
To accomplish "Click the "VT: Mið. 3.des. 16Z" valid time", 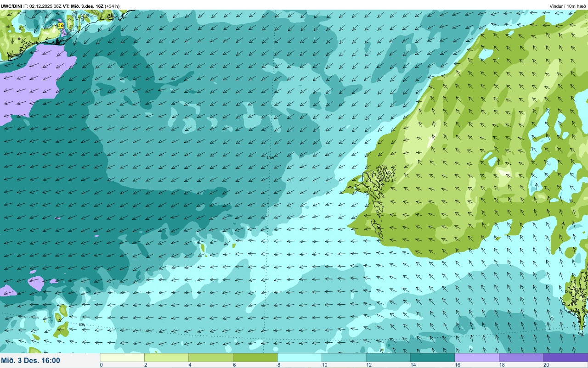I will coord(83,6).
